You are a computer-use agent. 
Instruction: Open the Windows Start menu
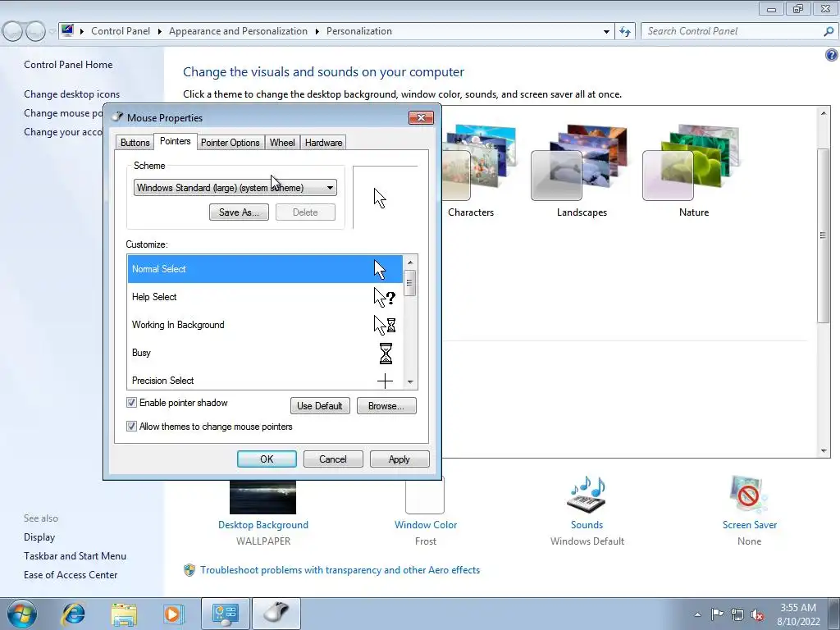(x=22, y=614)
